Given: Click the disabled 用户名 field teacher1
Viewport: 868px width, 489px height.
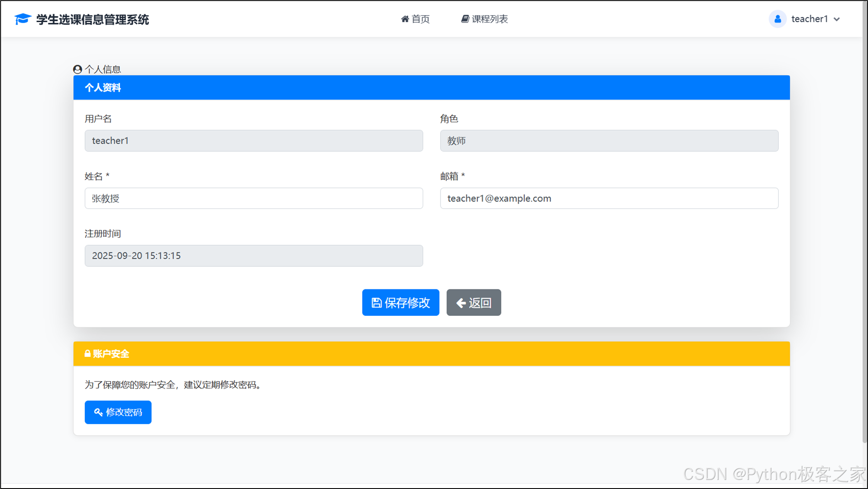Looking at the screenshot, I should coord(253,141).
